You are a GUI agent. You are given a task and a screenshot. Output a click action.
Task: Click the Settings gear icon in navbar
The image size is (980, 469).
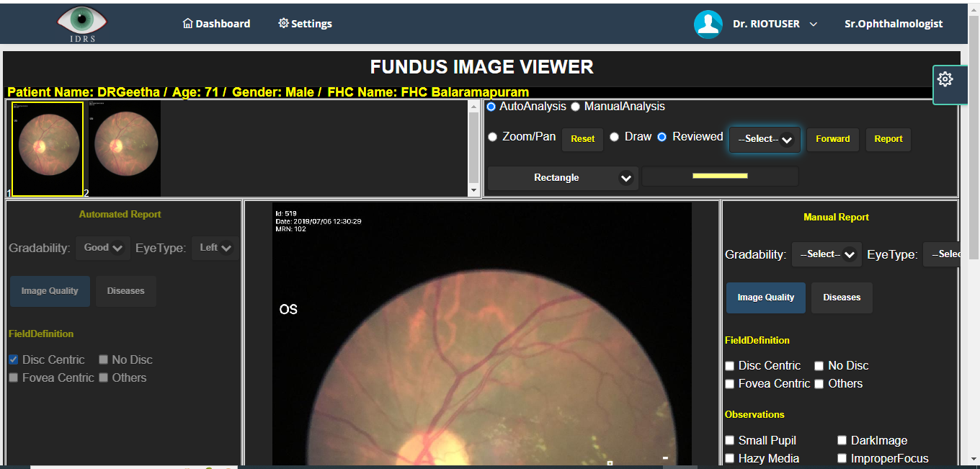click(283, 23)
